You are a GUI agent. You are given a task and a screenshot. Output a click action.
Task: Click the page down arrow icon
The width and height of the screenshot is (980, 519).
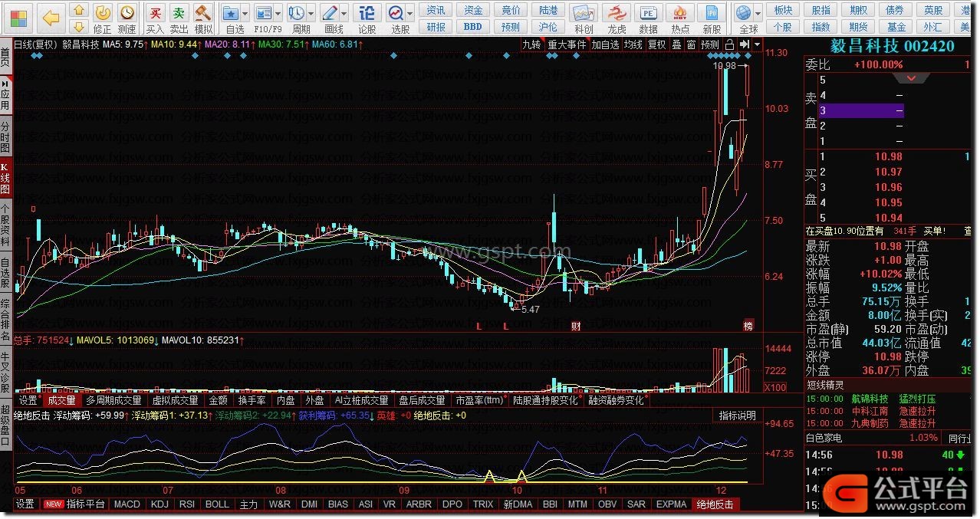coord(79,28)
